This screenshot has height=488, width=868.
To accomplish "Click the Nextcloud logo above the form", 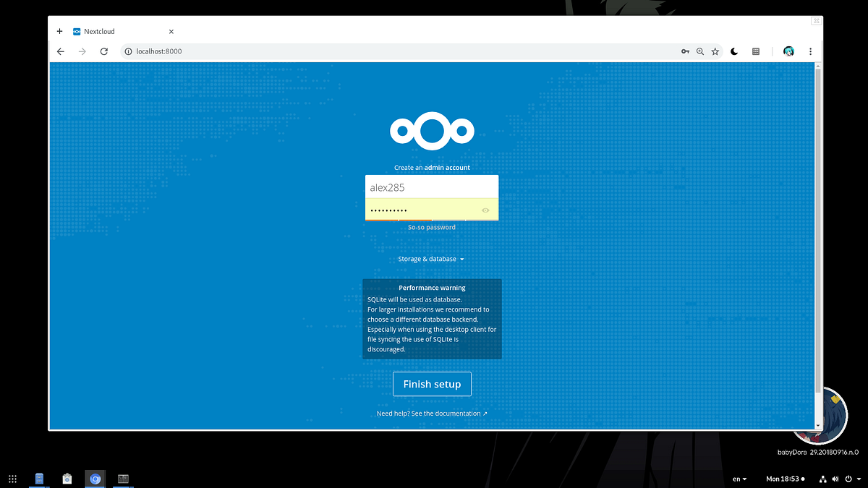I will [432, 131].
